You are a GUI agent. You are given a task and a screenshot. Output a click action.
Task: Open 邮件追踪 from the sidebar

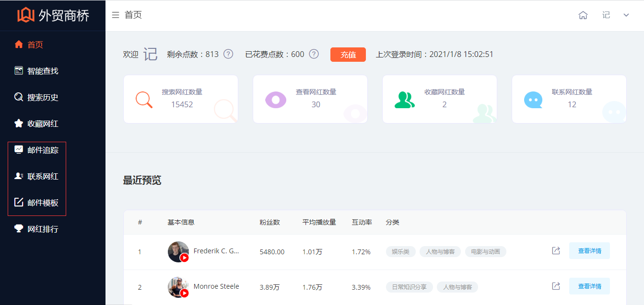click(x=43, y=150)
